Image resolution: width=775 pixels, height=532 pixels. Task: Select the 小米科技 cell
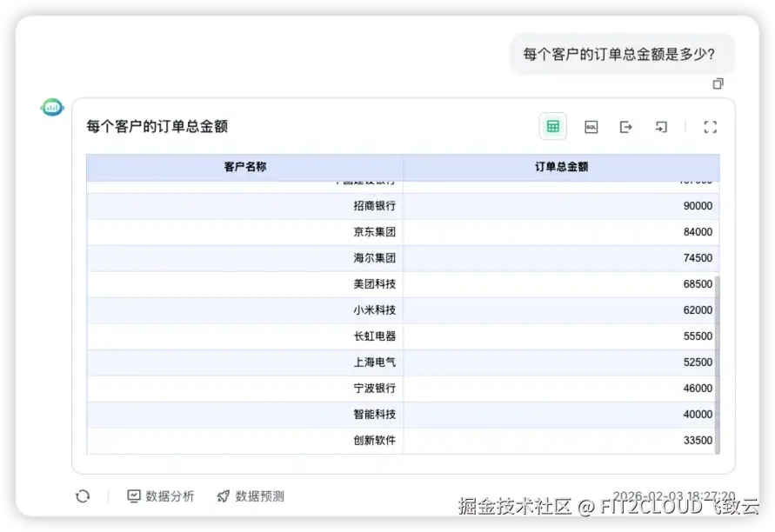(244, 310)
